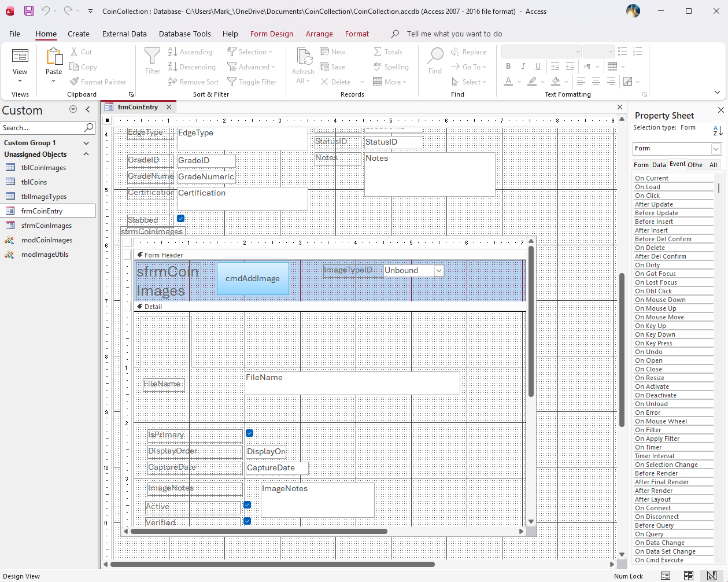Open background fill color picker

pyautogui.click(x=566, y=82)
